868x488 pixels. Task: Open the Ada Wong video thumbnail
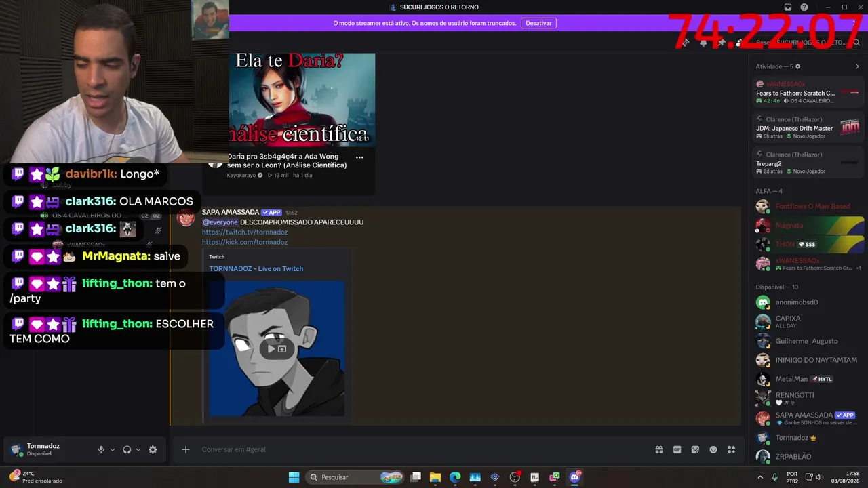[x=302, y=100]
